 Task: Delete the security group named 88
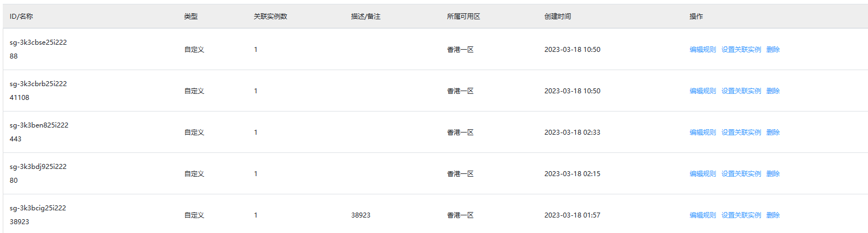tap(773, 50)
